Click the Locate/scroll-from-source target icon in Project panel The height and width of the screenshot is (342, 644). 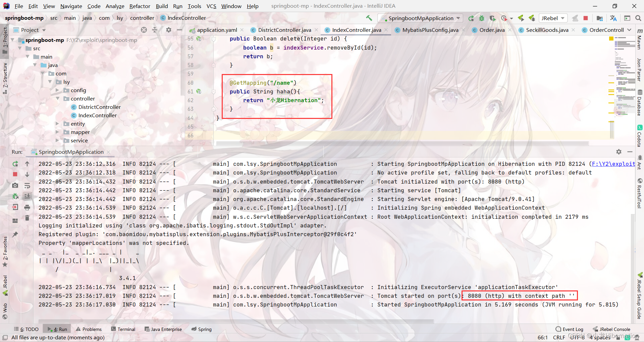click(144, 30)
